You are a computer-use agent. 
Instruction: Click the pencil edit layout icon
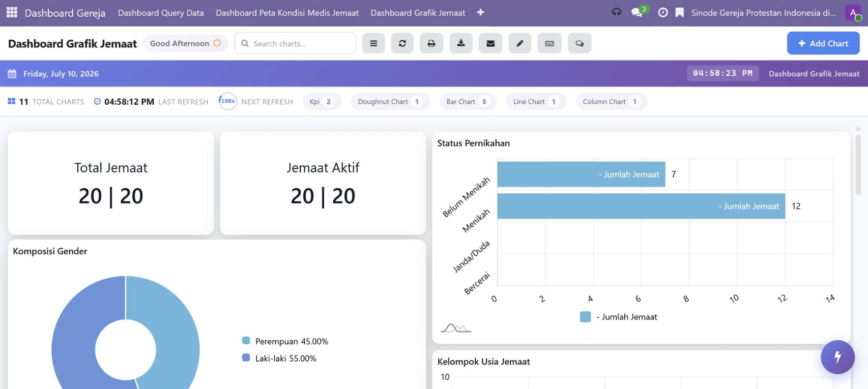point(520,43)
